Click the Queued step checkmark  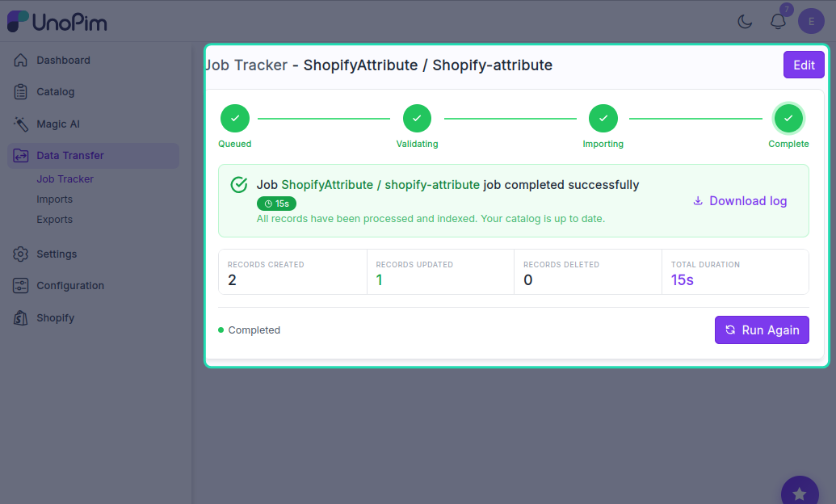tap(234, 119)
